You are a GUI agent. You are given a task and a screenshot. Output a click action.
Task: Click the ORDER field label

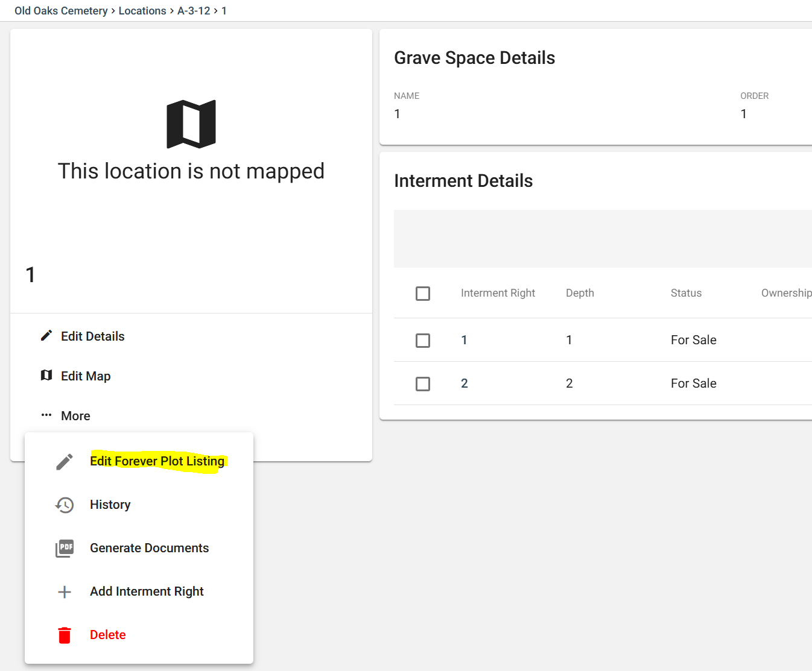pyautogui.click(x=755, y=96)
